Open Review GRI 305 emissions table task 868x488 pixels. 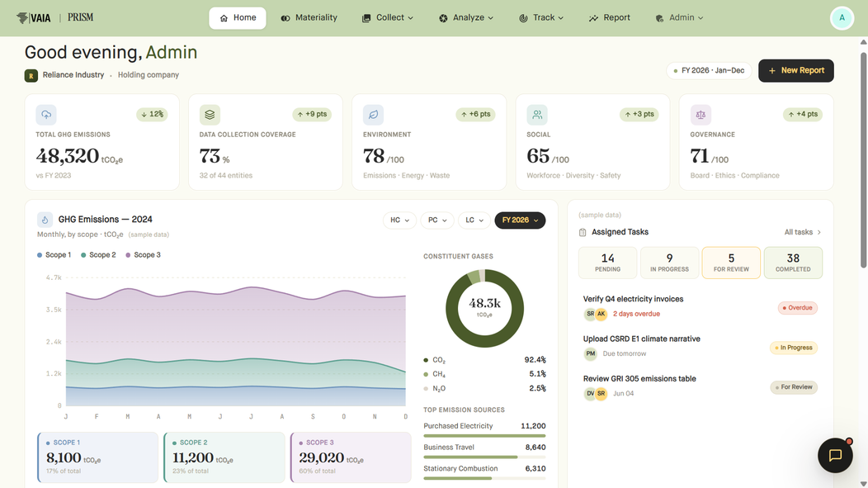coord(701,386)
